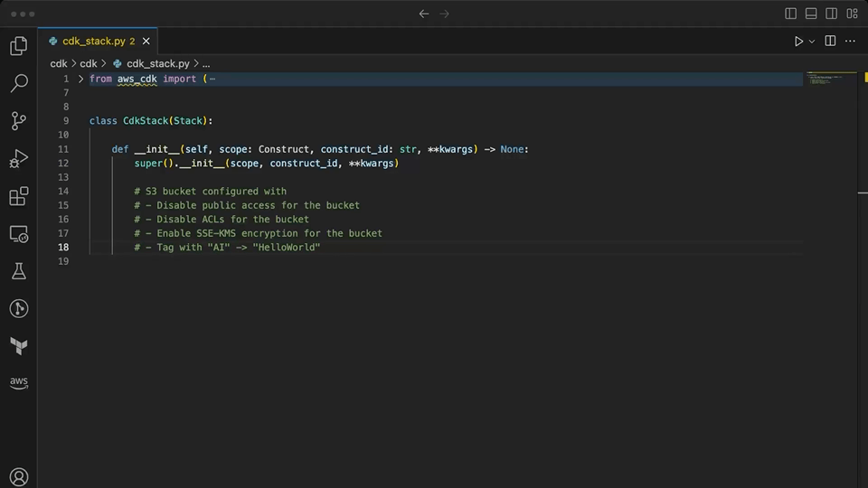Open the Run and Debug view

click(x=18, y=159)
